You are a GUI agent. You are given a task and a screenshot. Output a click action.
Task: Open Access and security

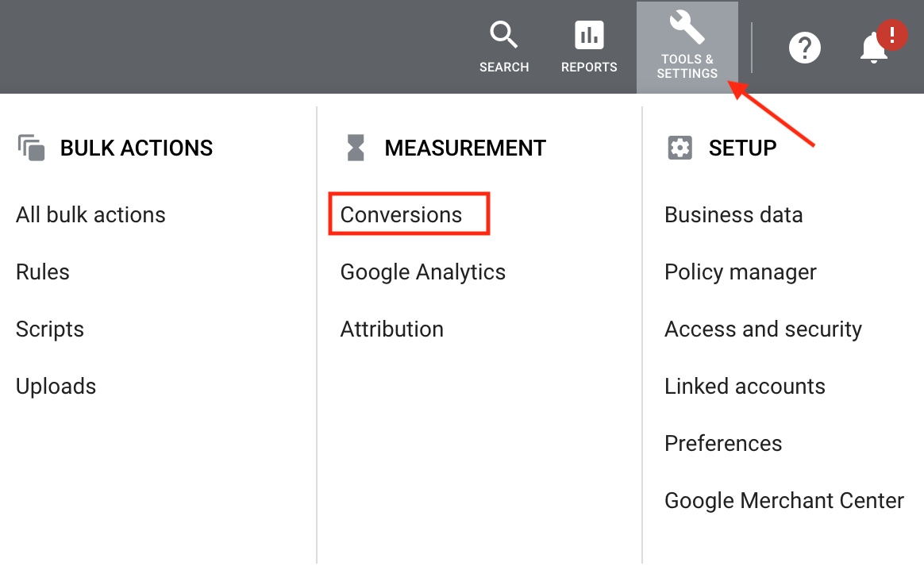click(x=763, y=329)
